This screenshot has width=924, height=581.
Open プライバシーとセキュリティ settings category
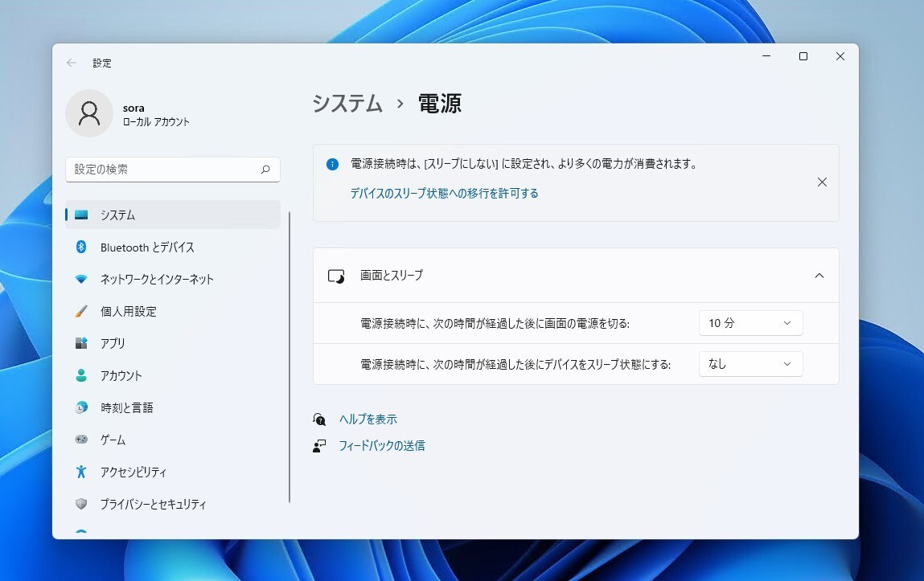click(x=153, y=505)
